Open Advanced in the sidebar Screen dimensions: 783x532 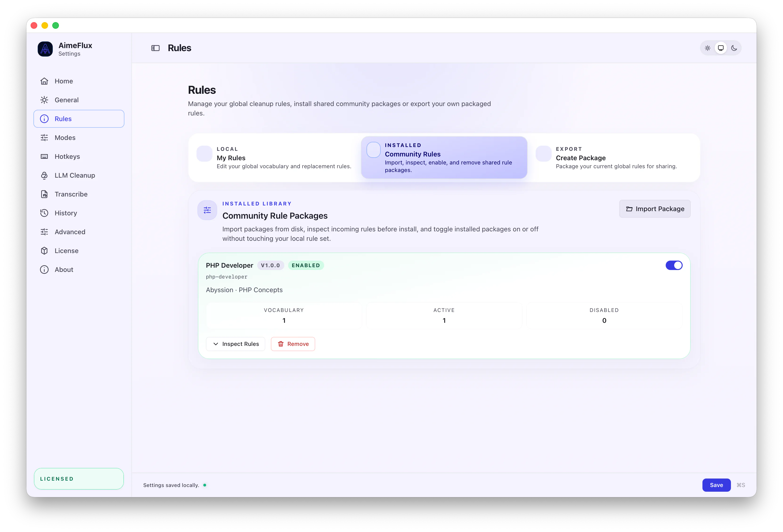tap(79, 232)
